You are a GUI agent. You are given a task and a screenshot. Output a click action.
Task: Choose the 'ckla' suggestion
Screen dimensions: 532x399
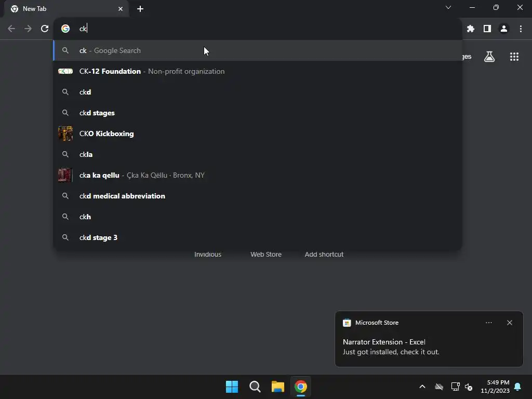point(258,154)
